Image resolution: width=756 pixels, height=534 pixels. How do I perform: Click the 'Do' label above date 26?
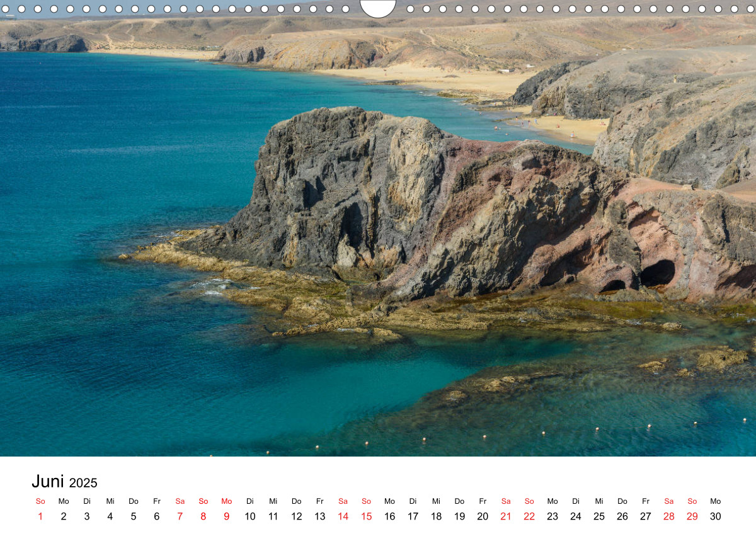[x=622, y=501]
